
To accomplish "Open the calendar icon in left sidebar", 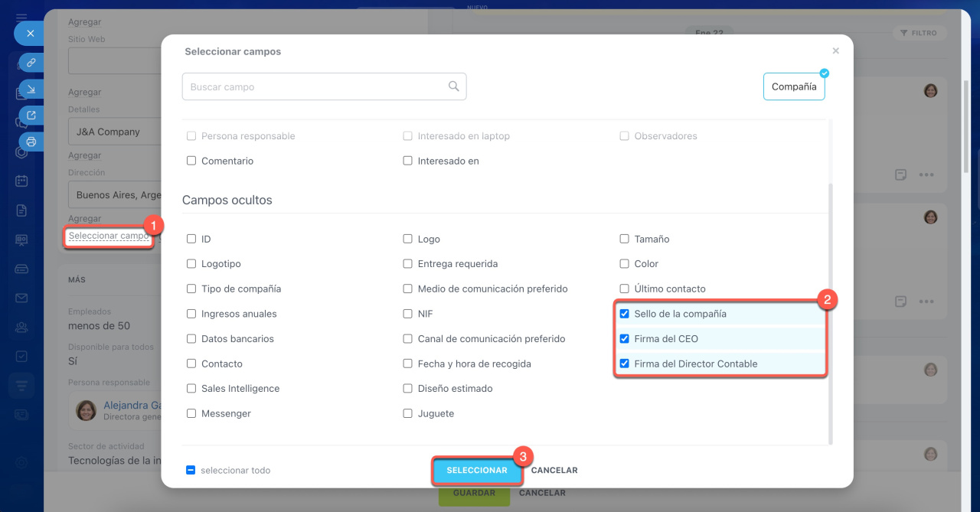I will 21,181.
